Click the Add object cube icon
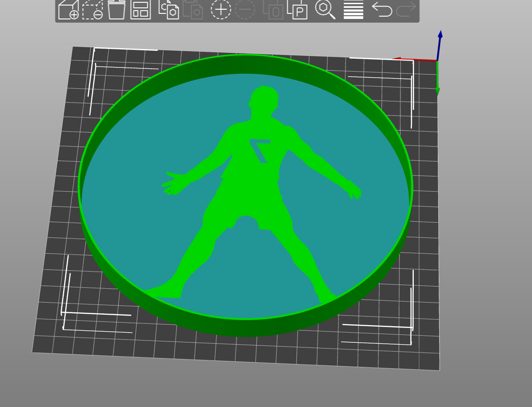Screen dimensions: 532x407 [68, 10]
